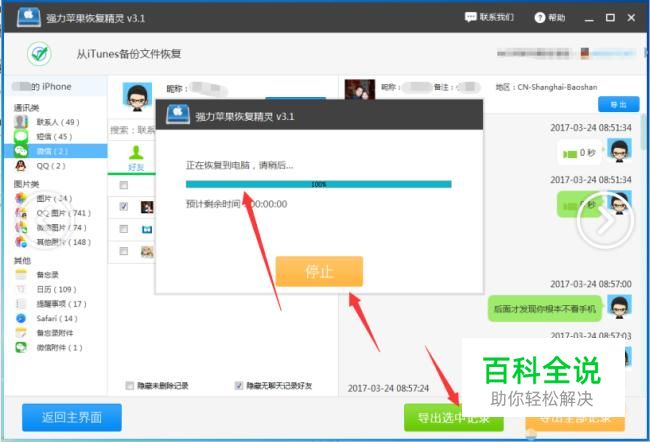
Task: Open the 图片 (24) photos icon
Action: point(21,198)
